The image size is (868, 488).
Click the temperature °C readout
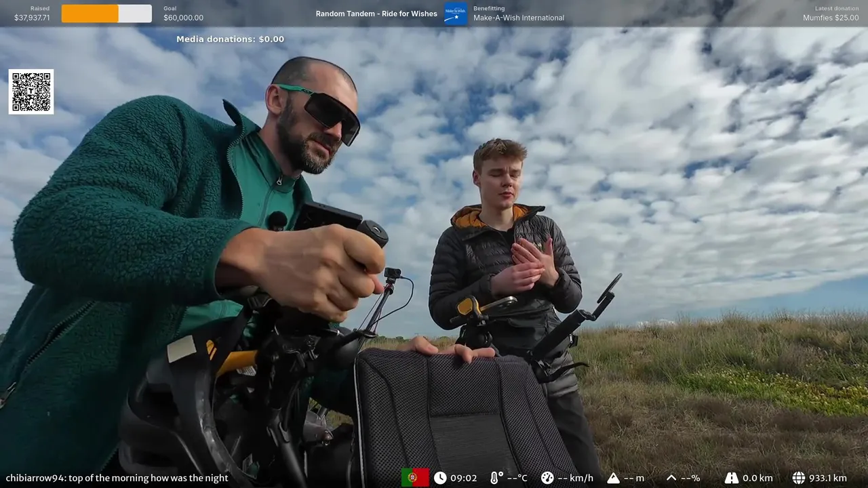517,478
